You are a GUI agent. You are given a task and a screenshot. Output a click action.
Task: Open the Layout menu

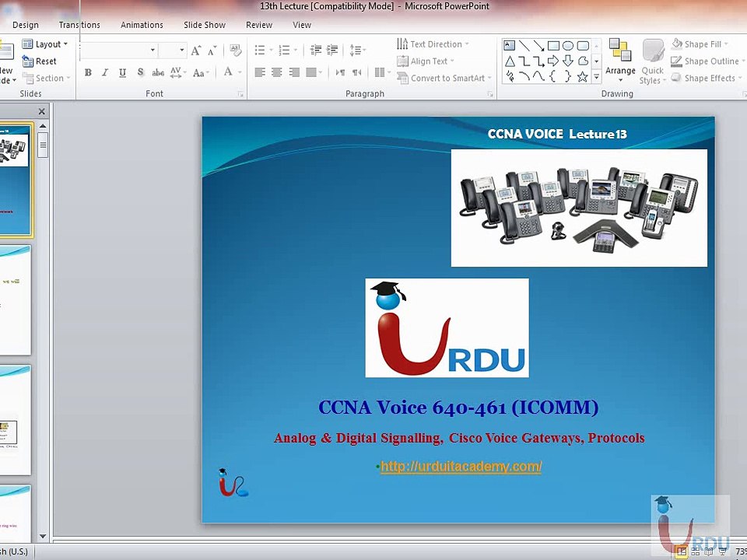(45, 44)
